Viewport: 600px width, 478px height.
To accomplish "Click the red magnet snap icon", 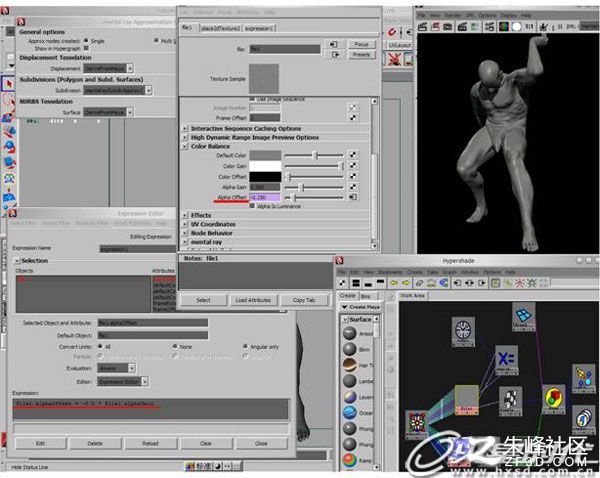I will point(392,33).
